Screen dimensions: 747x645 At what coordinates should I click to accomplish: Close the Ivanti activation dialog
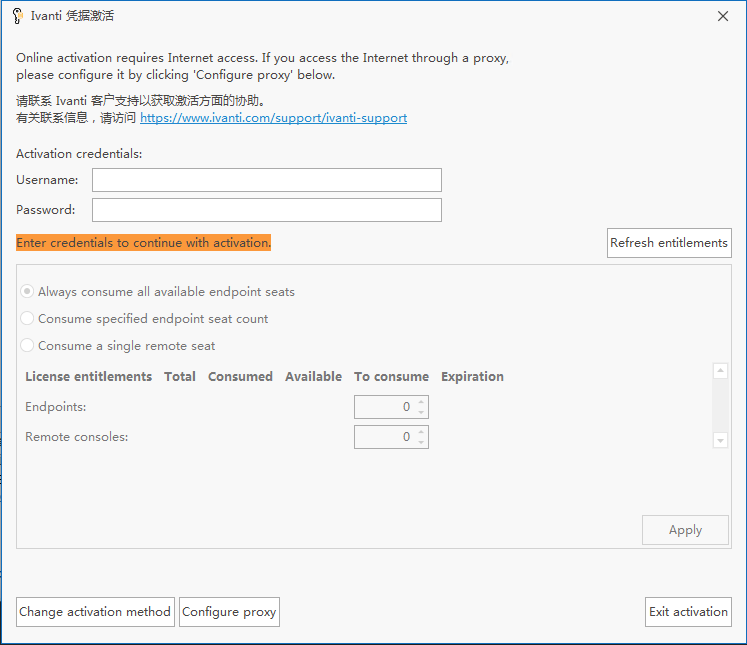point(723,16)
